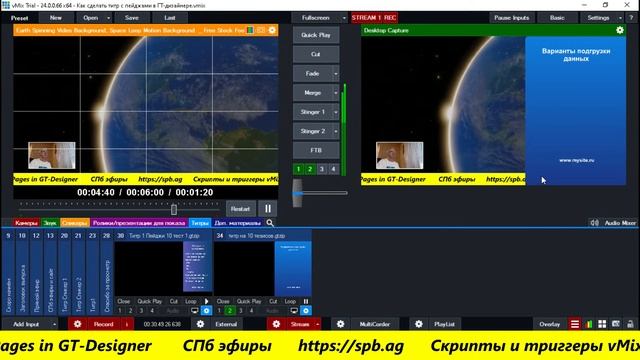
Task: Open the Audio Mixer speaker icon
Action: click(x=595, y=223)
